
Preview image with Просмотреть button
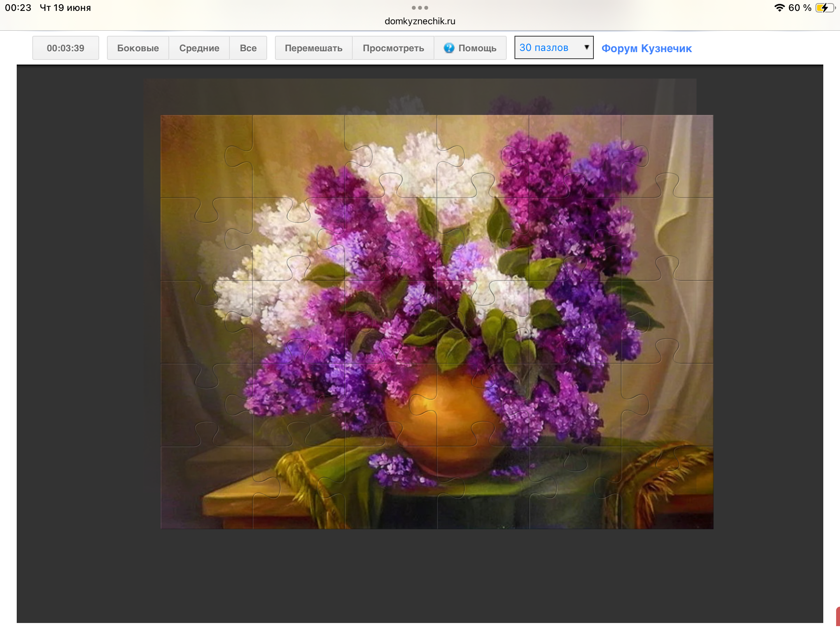pos(393,48)
